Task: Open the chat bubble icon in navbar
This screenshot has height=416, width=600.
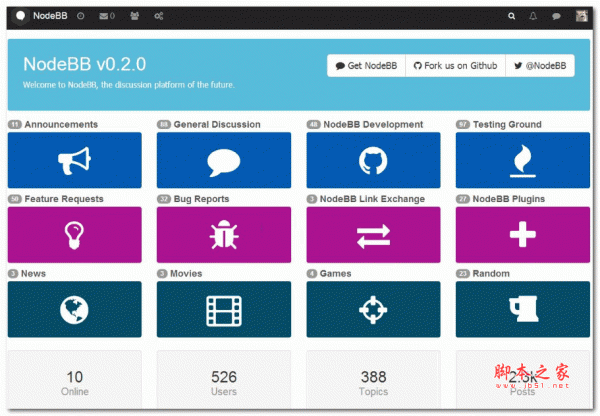Action: [556, 16]
